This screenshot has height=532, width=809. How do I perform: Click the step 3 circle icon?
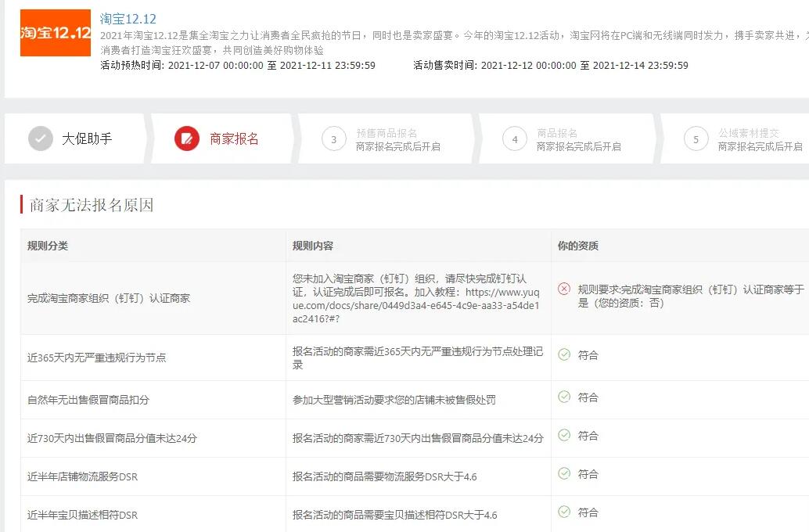[334, 138]
